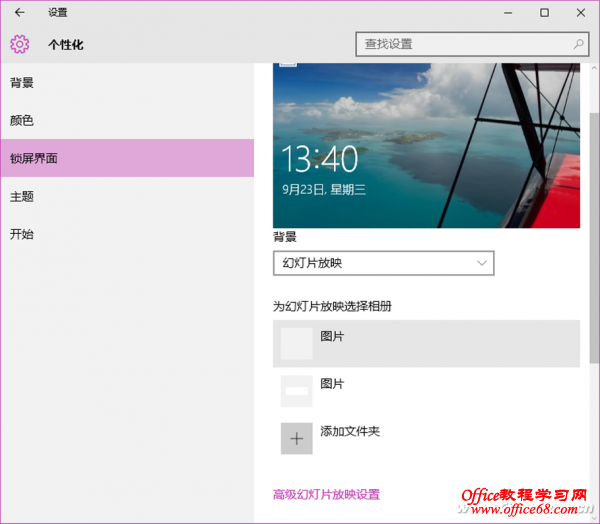The height and width of the screenshot is (524, 600).
Task: Close the 设置 window
Action: (x=581, y=13)
